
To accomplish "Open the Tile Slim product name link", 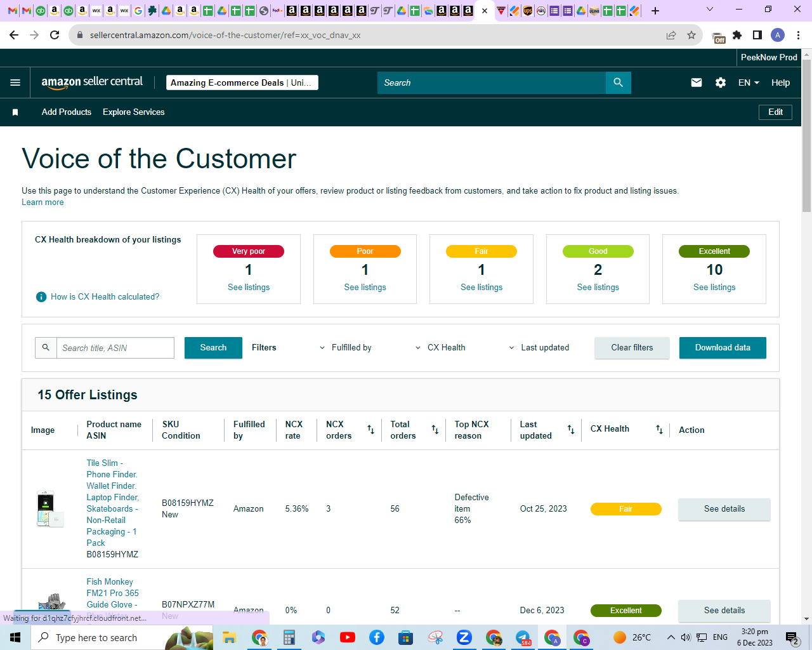I will tap(112, 503).
